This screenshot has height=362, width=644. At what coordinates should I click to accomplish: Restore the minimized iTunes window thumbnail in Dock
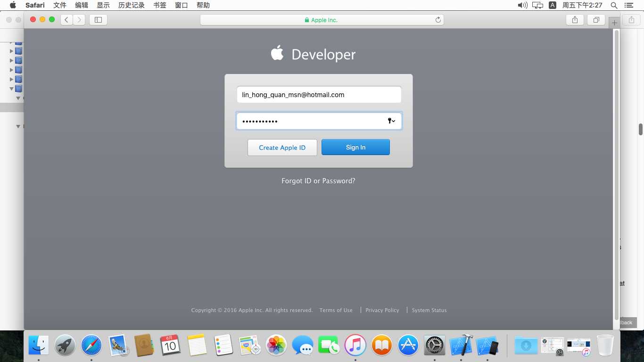pyautogui.click(x=578, y=346)
